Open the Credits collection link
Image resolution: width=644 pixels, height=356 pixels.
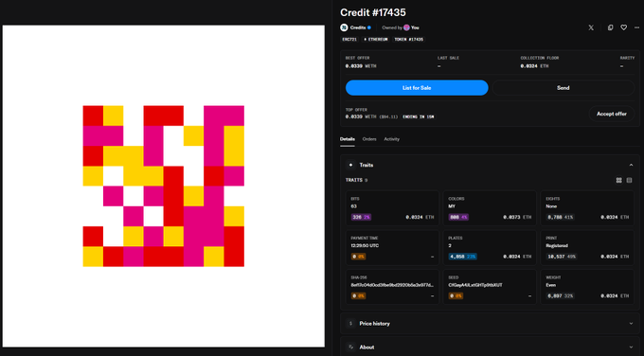357,27
